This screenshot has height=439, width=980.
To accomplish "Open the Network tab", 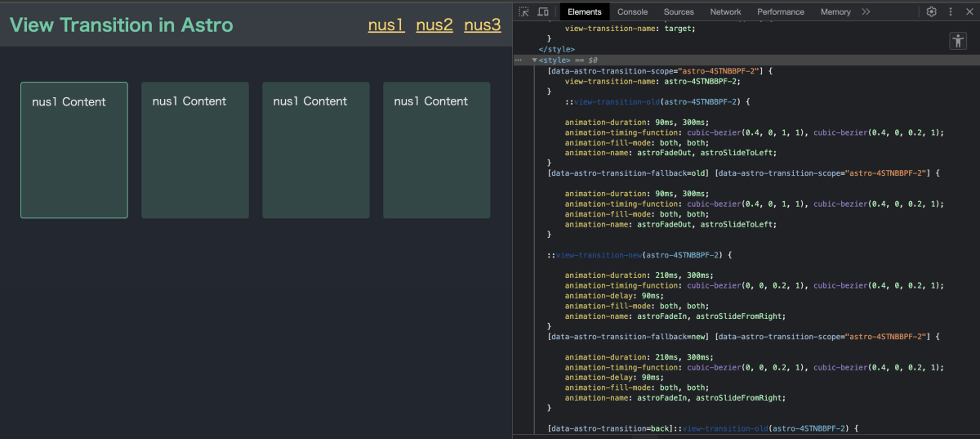I will pos(725,11).
